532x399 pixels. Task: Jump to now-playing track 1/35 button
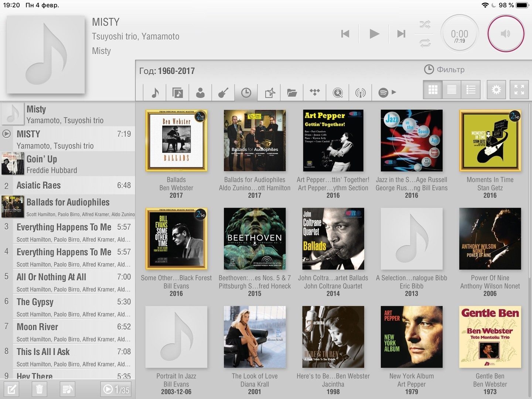[116, 389]
